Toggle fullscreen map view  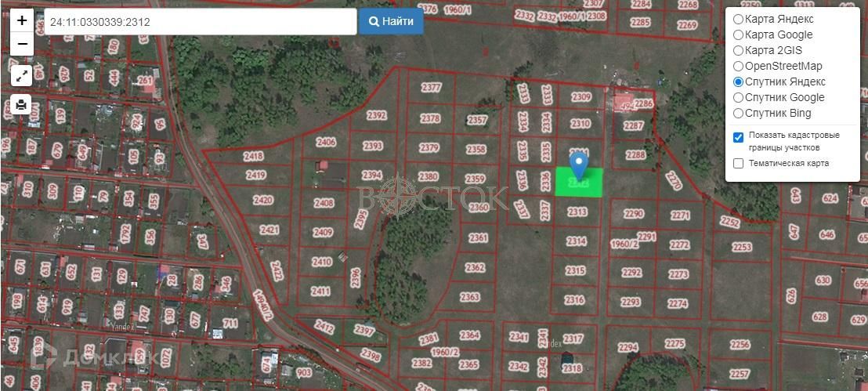point(22,76)
